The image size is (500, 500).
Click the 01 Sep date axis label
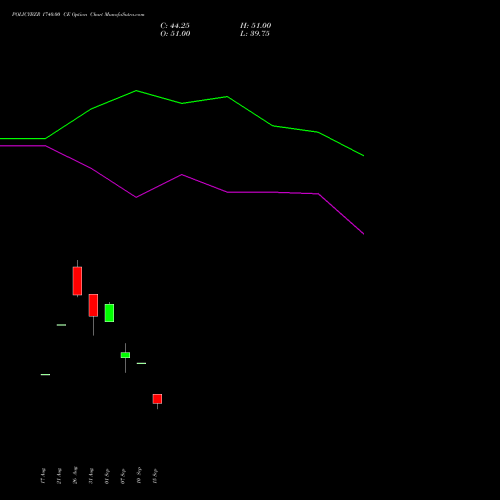point(107,476)
